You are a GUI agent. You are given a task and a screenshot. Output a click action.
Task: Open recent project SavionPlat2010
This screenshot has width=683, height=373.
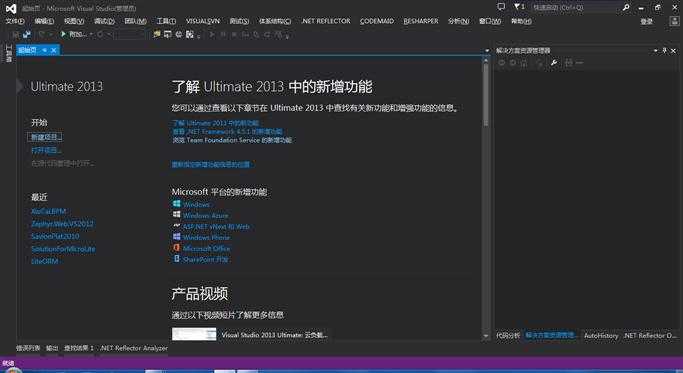pos(55,236)
